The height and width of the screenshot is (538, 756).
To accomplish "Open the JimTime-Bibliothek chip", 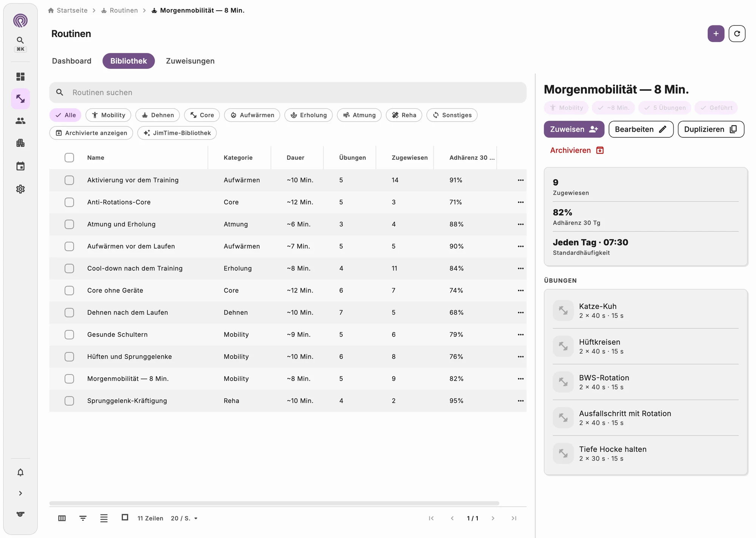I will pos(177,133).
